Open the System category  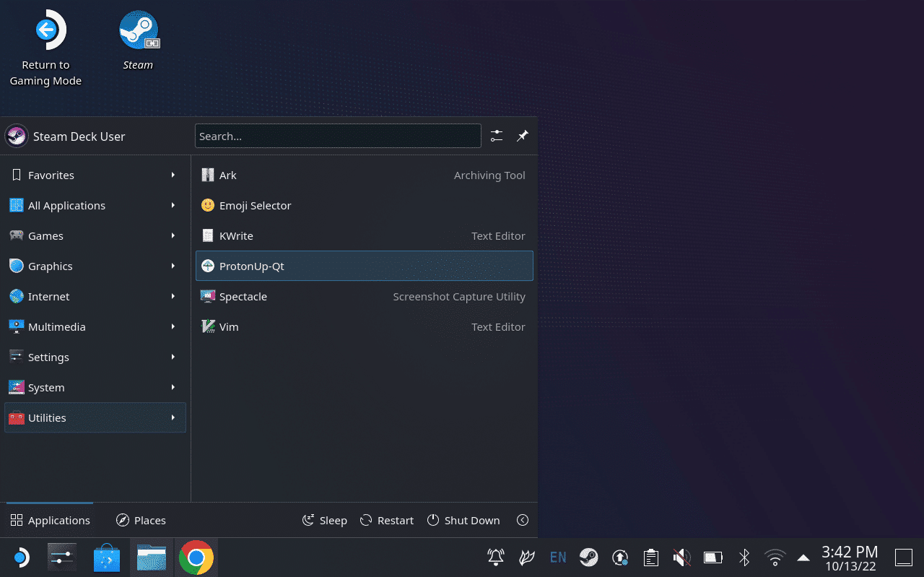pyautogui.click(x=95, y=388)
